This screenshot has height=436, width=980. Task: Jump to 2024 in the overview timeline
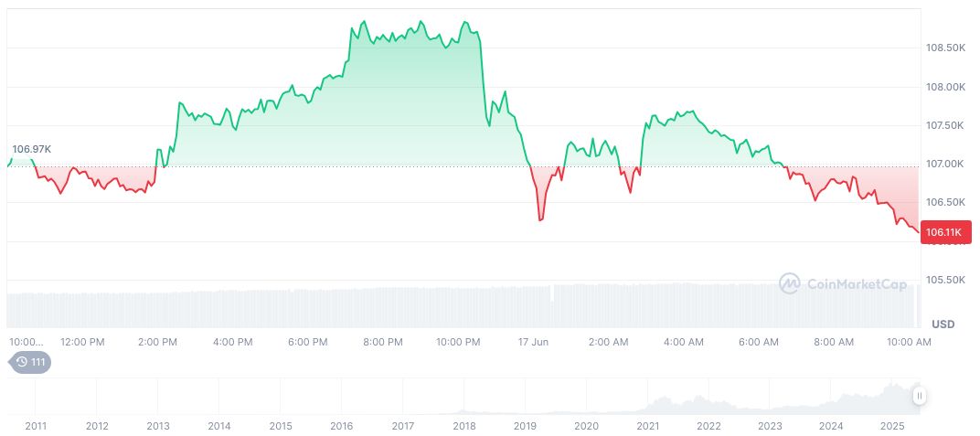[x=831, y=426]
